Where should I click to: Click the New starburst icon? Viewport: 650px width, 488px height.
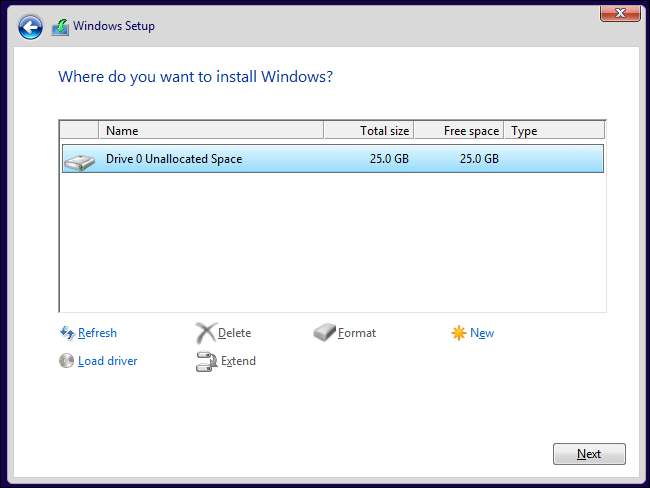point(459,333)
